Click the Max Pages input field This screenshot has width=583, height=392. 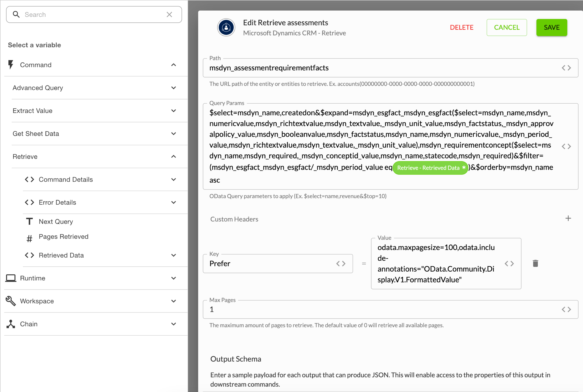[390, 310]
